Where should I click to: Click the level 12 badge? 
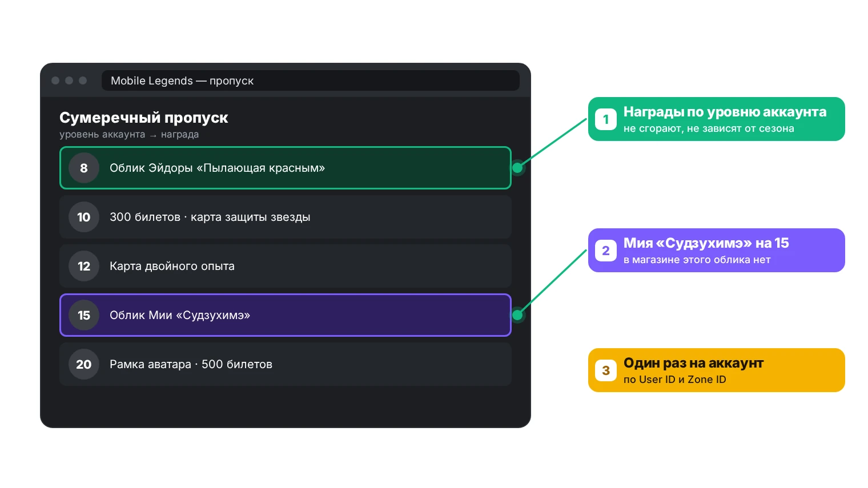[x=84, y=266]
